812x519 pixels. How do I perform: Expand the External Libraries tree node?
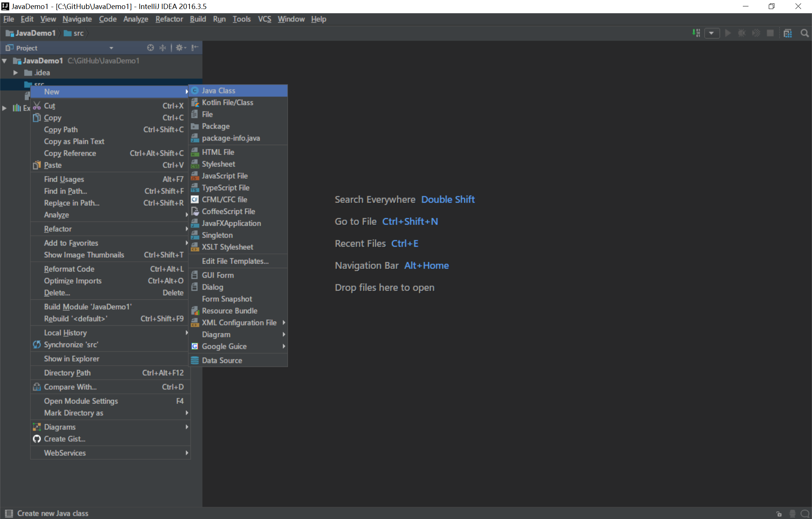(x=5, y=108)
